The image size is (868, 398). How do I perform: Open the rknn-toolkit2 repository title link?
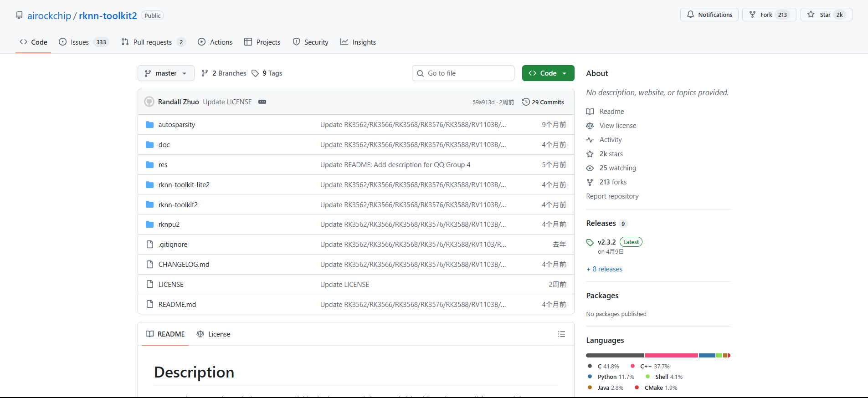pos(108,15)
